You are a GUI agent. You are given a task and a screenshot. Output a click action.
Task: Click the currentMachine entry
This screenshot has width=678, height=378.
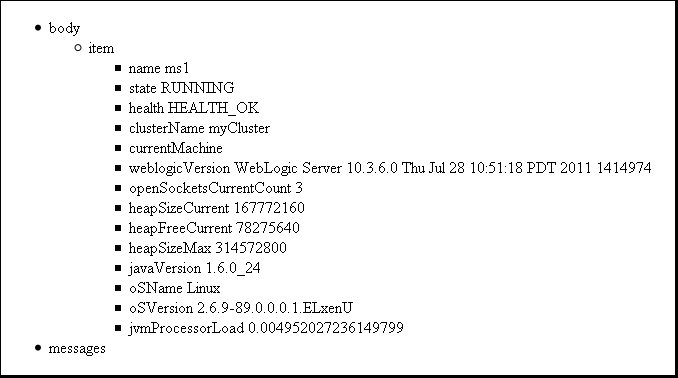[x=176, y=148]
